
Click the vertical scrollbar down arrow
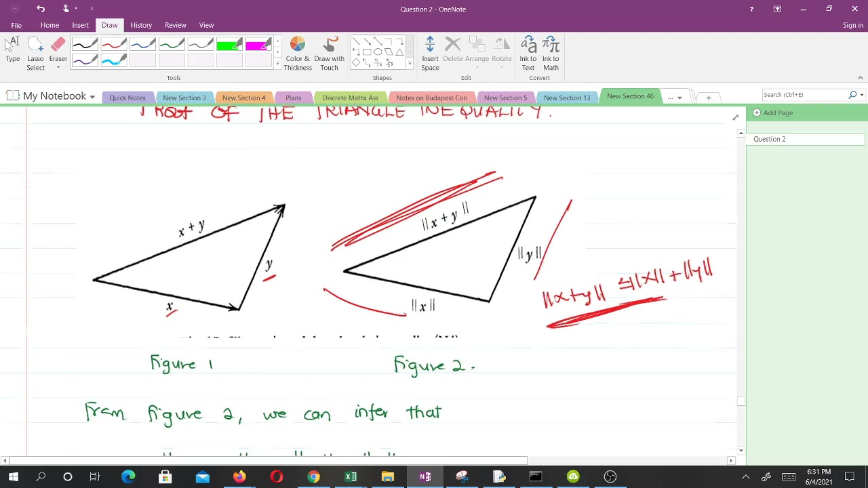(741, 450)
